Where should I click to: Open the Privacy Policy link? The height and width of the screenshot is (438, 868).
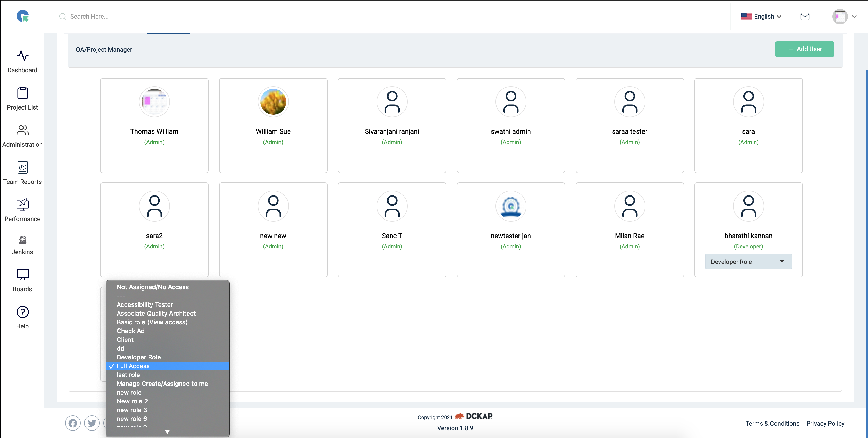click(x=825, y=423)
